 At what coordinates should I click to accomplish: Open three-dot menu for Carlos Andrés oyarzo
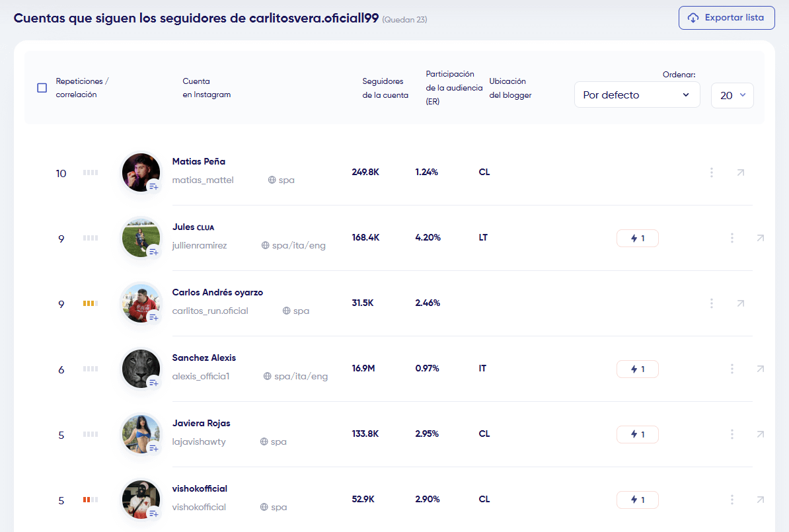pyautogui.click(x=712, y=303)
